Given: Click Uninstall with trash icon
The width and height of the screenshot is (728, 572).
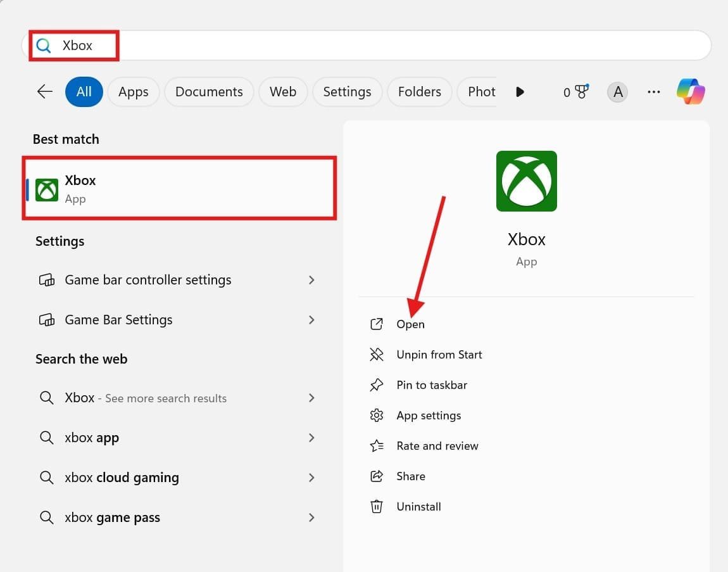Looking at the screenshot, I should (x=418, y=507).
